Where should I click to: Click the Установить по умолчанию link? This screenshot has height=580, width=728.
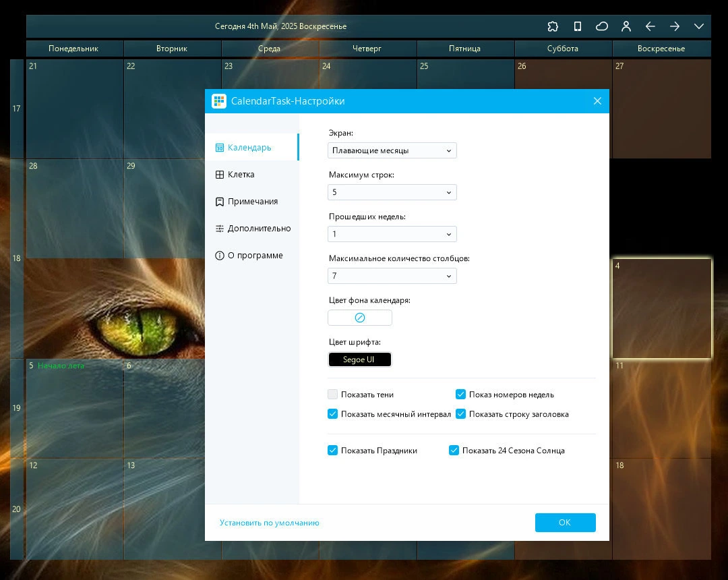(269, 523)
